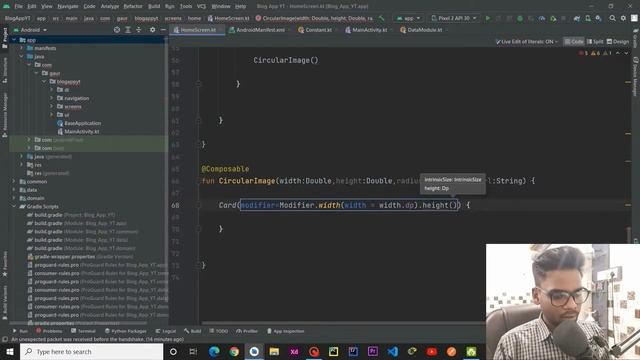Click the green Run app button
This screenshot has width=640, height=360.
click(487, 18)
